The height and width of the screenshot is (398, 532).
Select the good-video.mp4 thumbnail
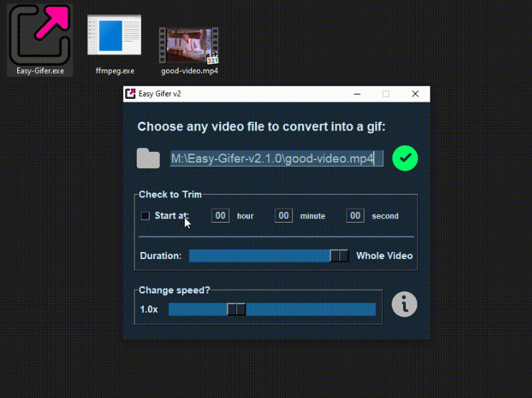(x=189, y=46)
